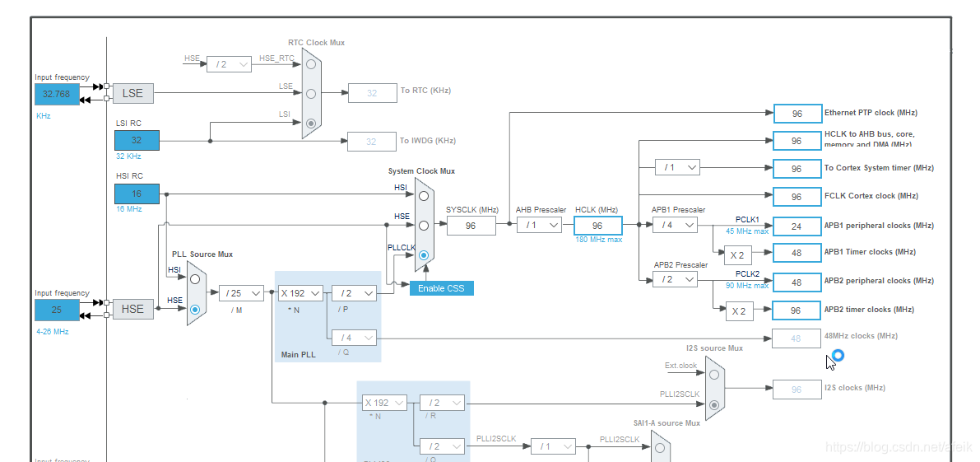
Task: Click the LSI RC 32 value box
Action: click(x=137, y=141)
